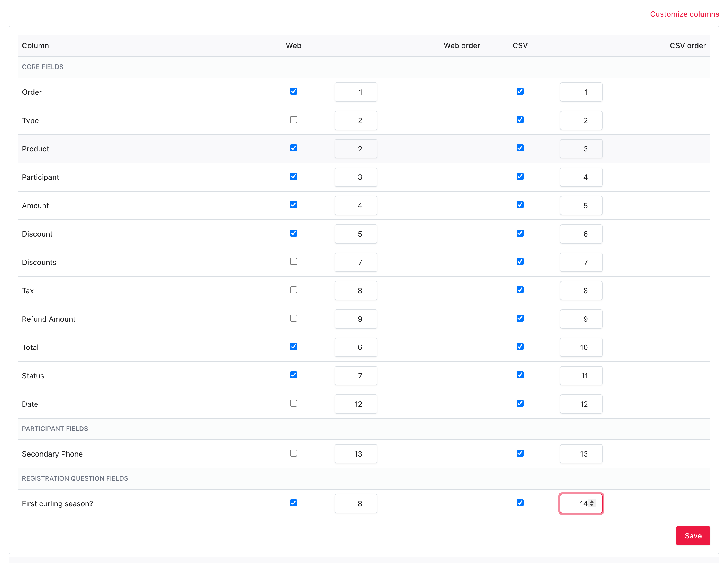Enable Web checkbox for Date
728x563 pixels.
(293, 403)
